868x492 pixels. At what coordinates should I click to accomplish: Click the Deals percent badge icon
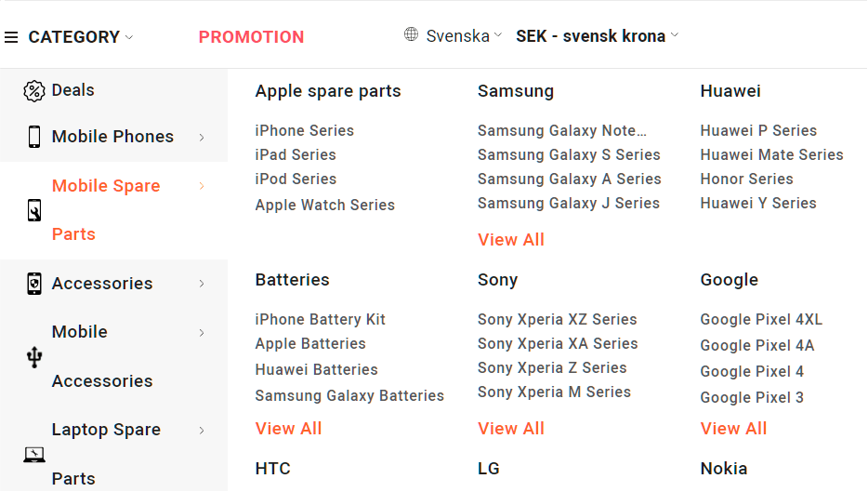(33, 91)
